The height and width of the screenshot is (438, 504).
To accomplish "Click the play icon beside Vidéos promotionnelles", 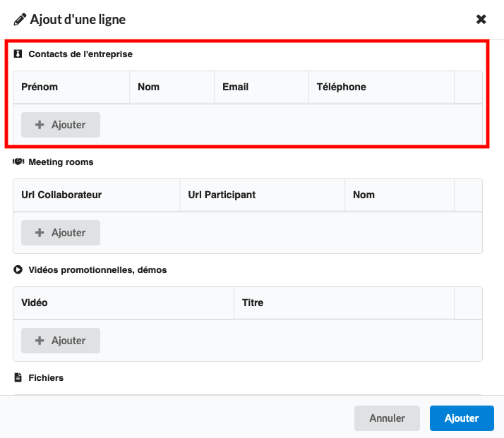I will [x=18, y=269].
